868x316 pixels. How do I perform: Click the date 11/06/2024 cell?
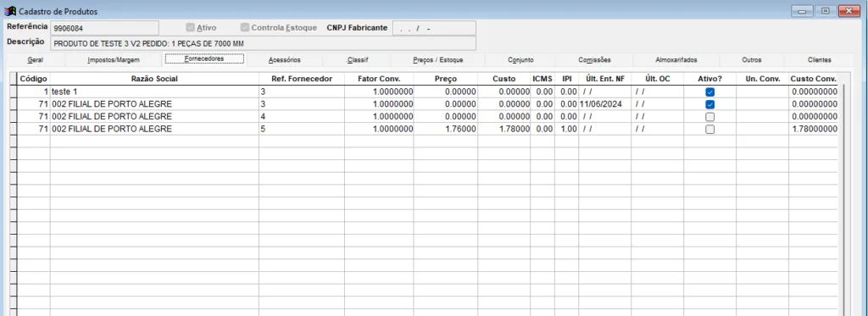tap(605, 104)
